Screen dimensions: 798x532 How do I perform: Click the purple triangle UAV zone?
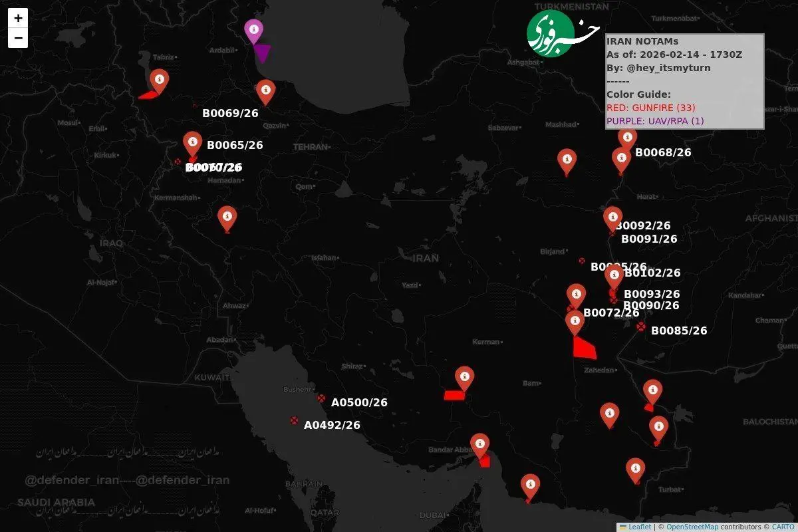(x=262, y=53)
